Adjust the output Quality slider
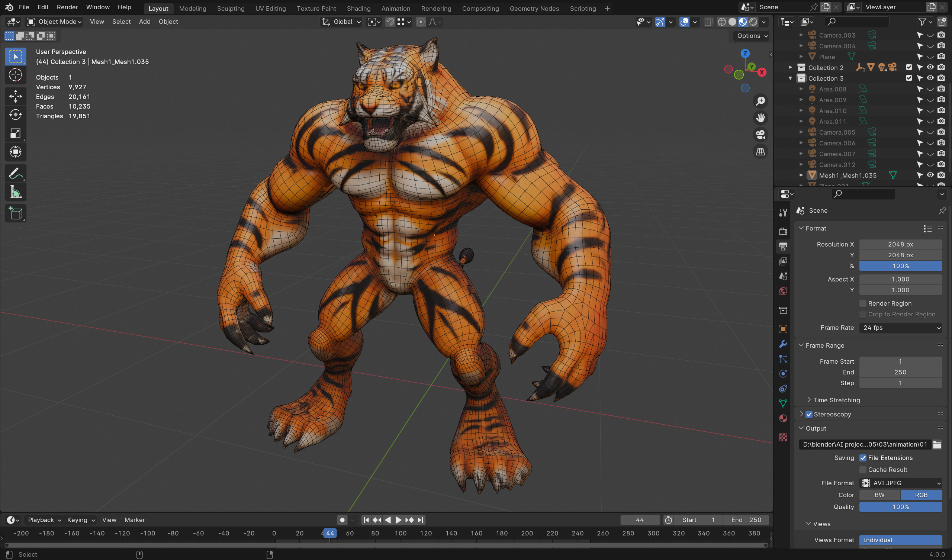 point(901,508)
